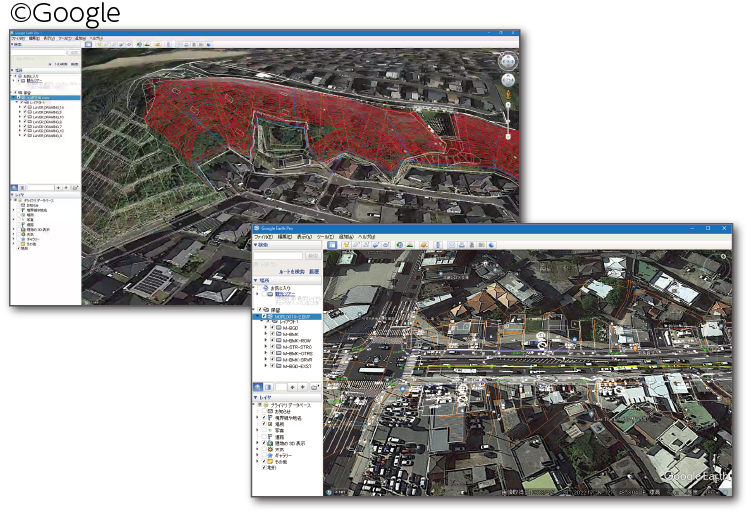Toggle その他 layer checkbox in front window
The width and height of the screenshot is (751, 515).
264,461
